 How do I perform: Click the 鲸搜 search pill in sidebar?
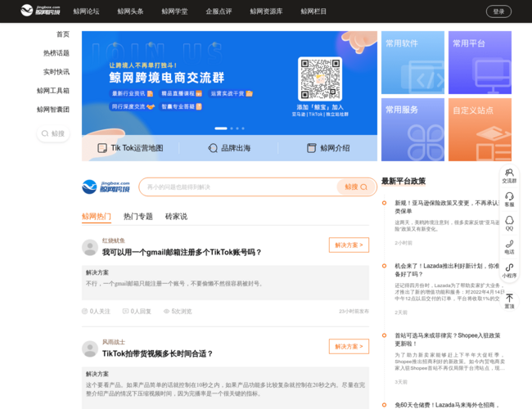coord(53,133)
